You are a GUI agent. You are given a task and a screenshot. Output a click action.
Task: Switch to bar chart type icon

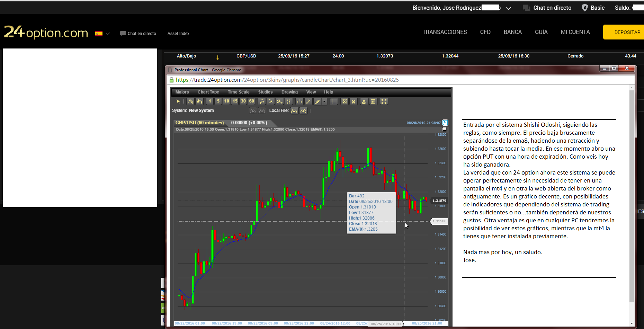click(190, 101)
